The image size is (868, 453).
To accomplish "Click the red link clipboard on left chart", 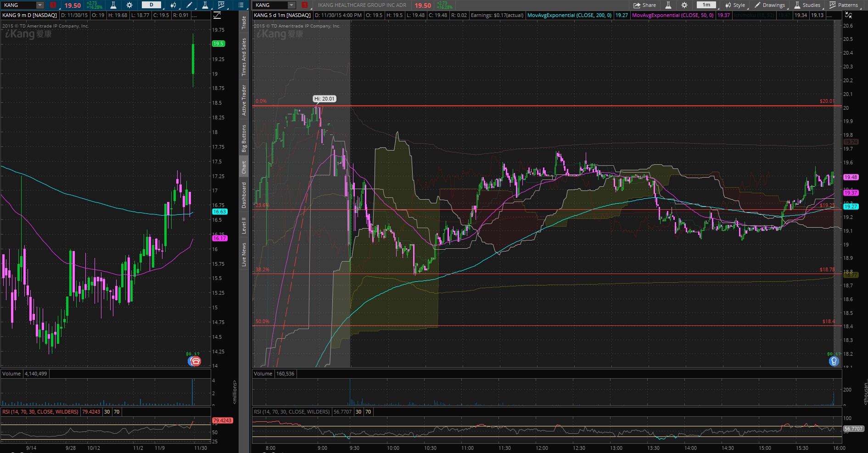I will click(53, 5).
